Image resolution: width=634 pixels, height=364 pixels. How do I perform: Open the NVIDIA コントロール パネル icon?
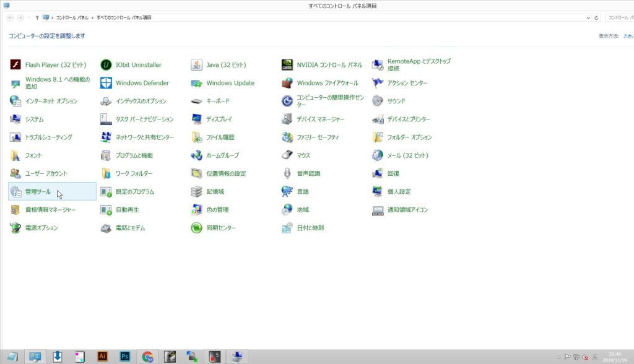pyautogui.click(x=287, y=65)
